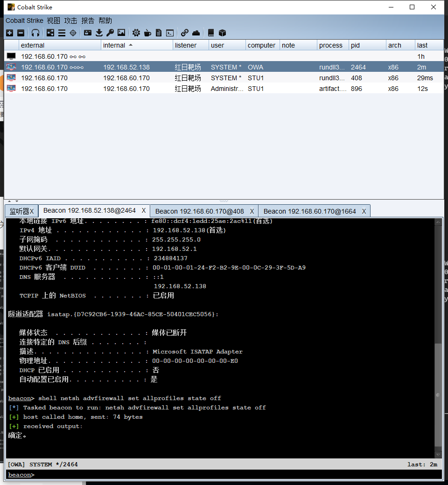This screenshot has width=448, height=485.
Task: Close the Beacon 192.168.52.138@2464 tab
Action: (x=144, y=211)
